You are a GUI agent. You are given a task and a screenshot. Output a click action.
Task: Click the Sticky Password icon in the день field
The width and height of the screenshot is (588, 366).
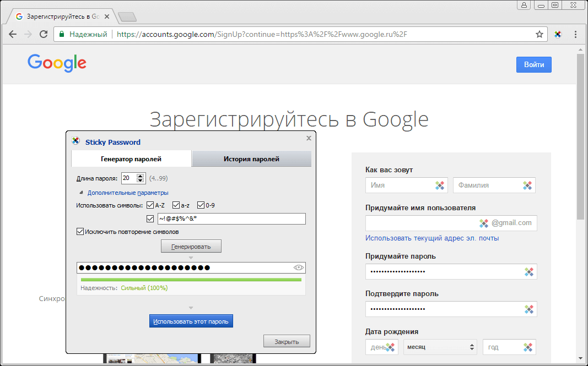(x=390, y=347)
